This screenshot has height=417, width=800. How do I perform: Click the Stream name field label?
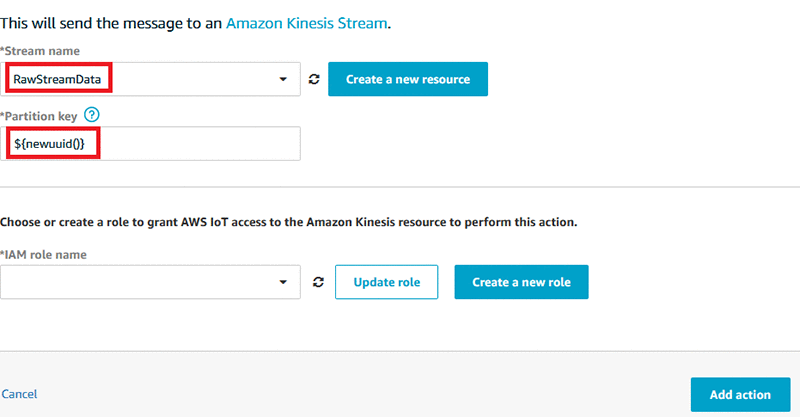pos(43,50)
